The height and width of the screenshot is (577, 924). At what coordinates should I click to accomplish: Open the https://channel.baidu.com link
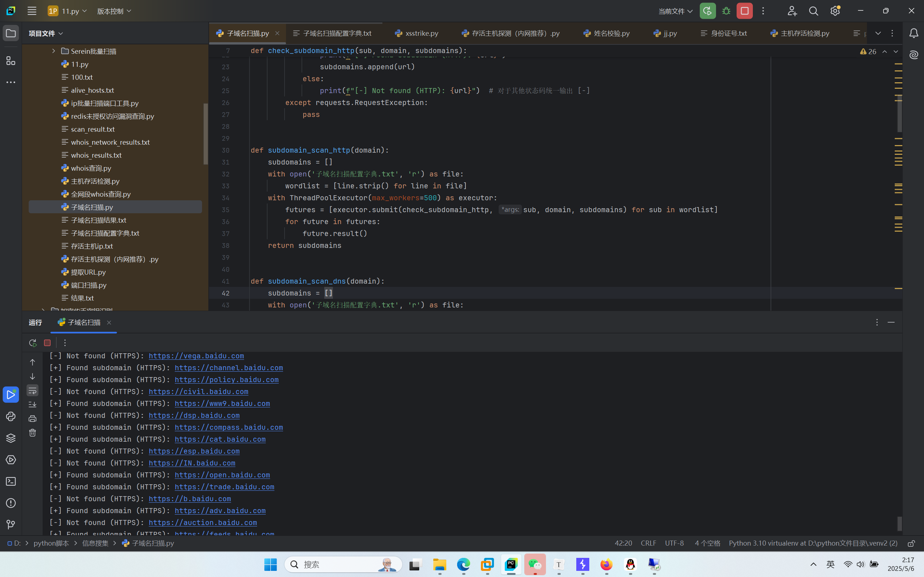click(x=228, y=368)
